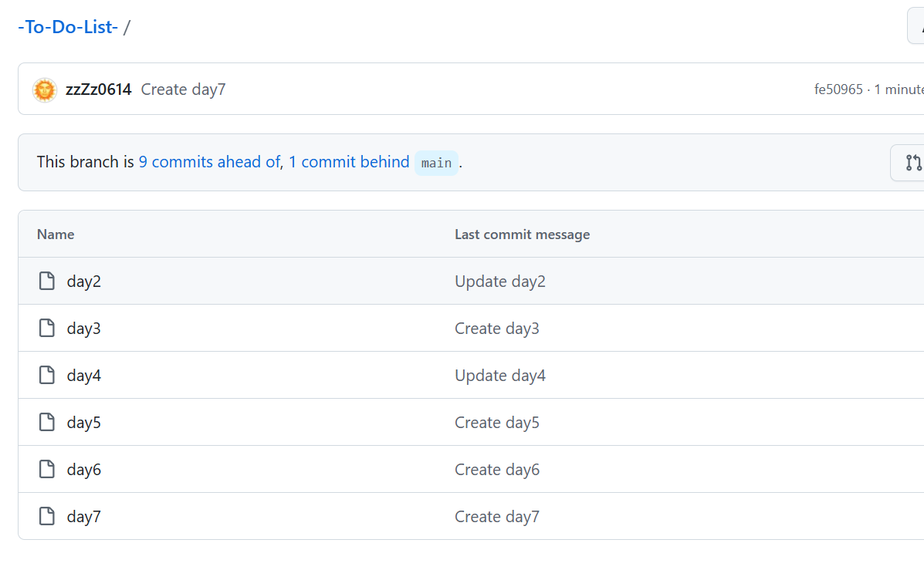
Task: View the 9 commits ahead of link
Action: [x=208, y=162]
